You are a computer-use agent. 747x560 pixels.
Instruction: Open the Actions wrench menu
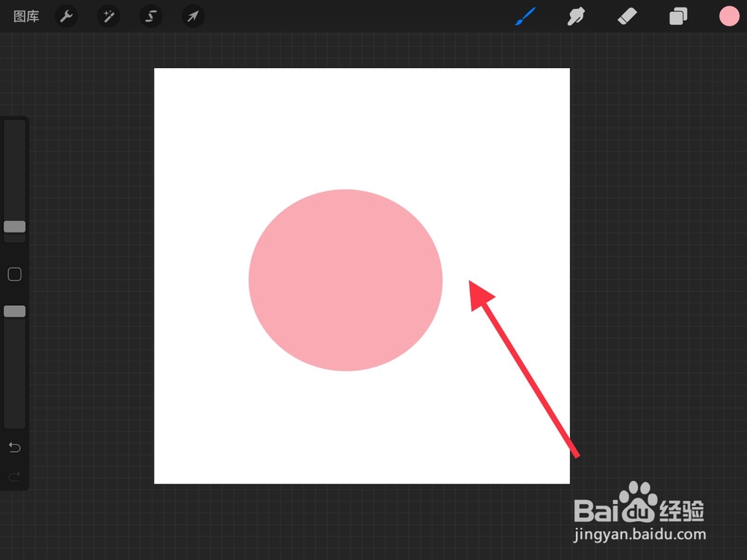point(66,16)
